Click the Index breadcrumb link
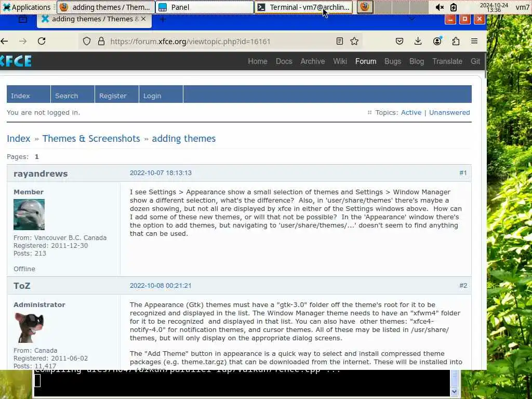 (x=19, y=138)
